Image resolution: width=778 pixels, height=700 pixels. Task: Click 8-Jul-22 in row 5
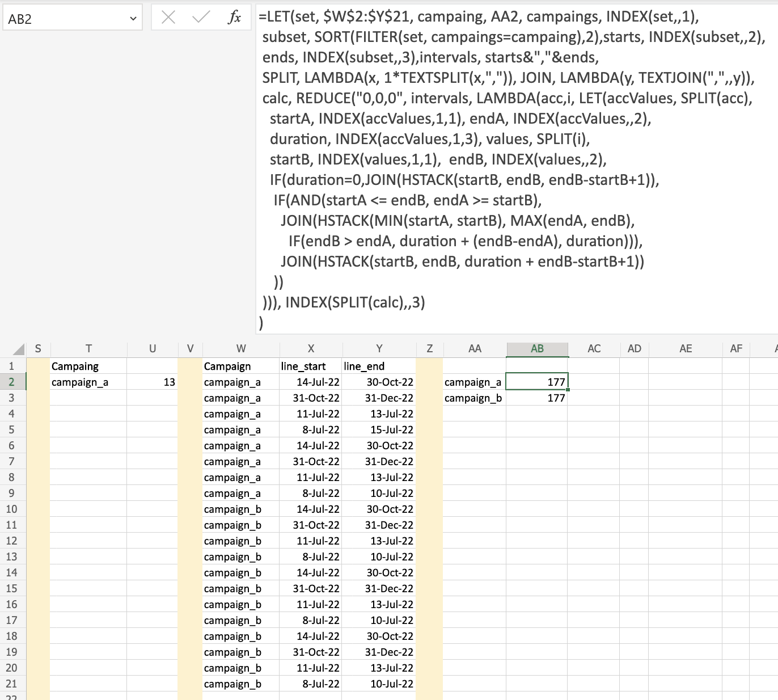coord(311,429)
